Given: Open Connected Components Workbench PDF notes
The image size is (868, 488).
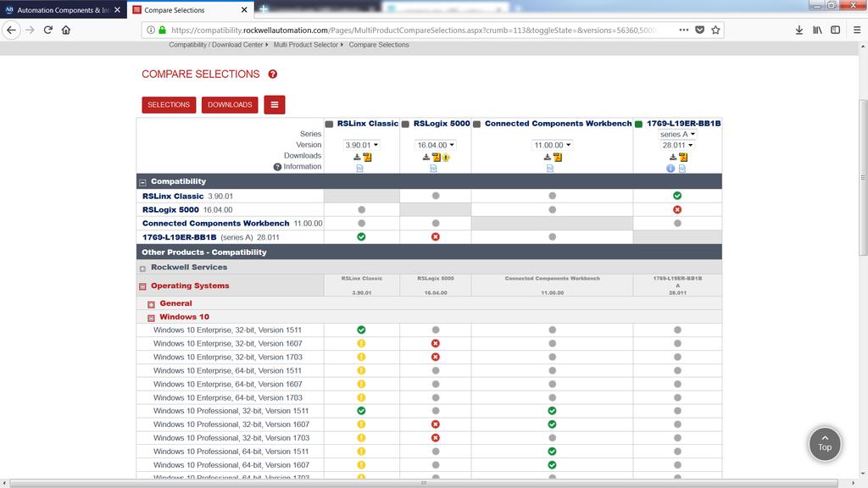Looking at the screenshot, I should click(558, 157).
